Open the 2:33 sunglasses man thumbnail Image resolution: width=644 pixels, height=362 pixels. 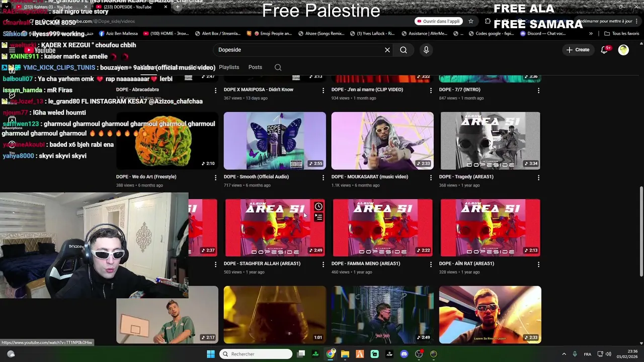click(490, 315)
